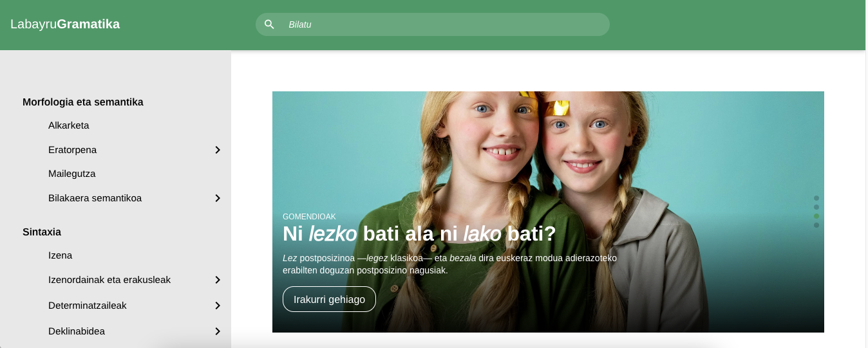Click the Lez postposizinoa description text
Viewport: 868px width, 348px height.
pyautogui.click(x=449, y=264)
